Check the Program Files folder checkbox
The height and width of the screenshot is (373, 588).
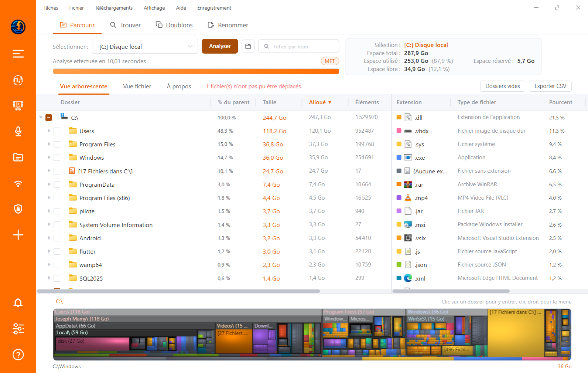57,144
